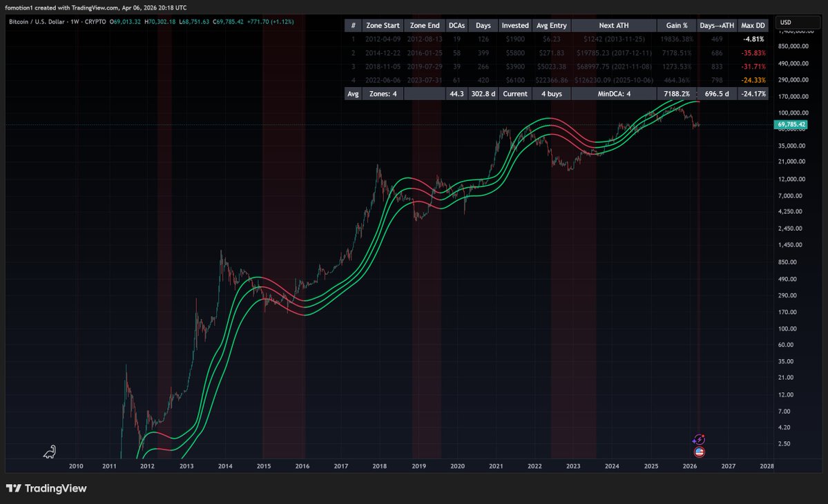This screenshot has height=504, width=828.
Task: Click the 302.8 d summary cell
Action: [483, 94]
